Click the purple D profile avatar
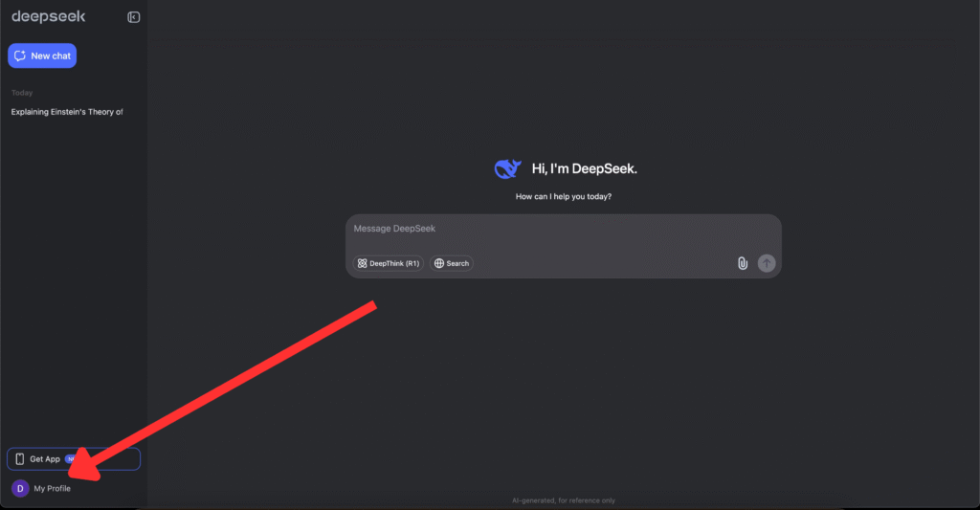Image resolution: width=980 pixels, height=510 pixels. [20, 488]
